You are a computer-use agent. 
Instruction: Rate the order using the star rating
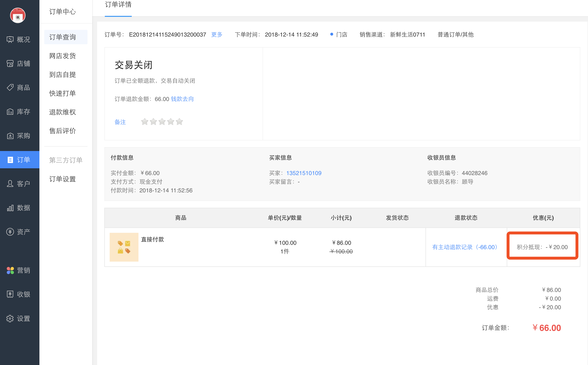click(162, 122)
